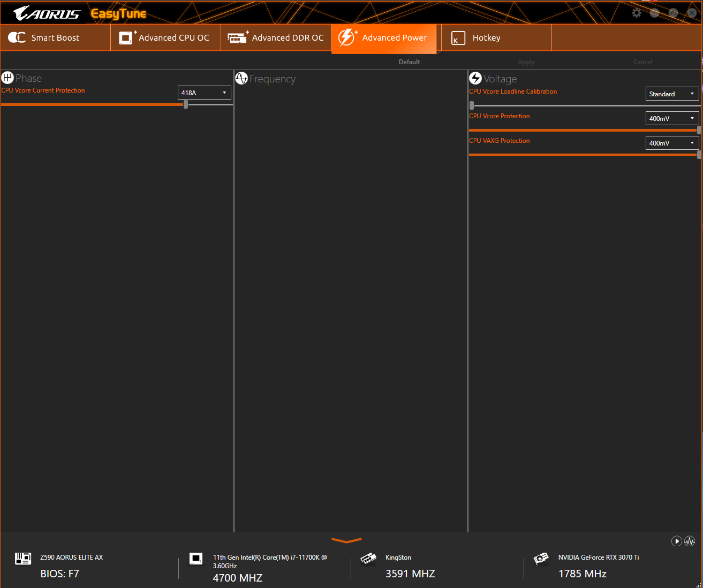Click the CPU chip icon in info bar
The height and width of the screenshot is (588, 703).
[x=196, y=559]
